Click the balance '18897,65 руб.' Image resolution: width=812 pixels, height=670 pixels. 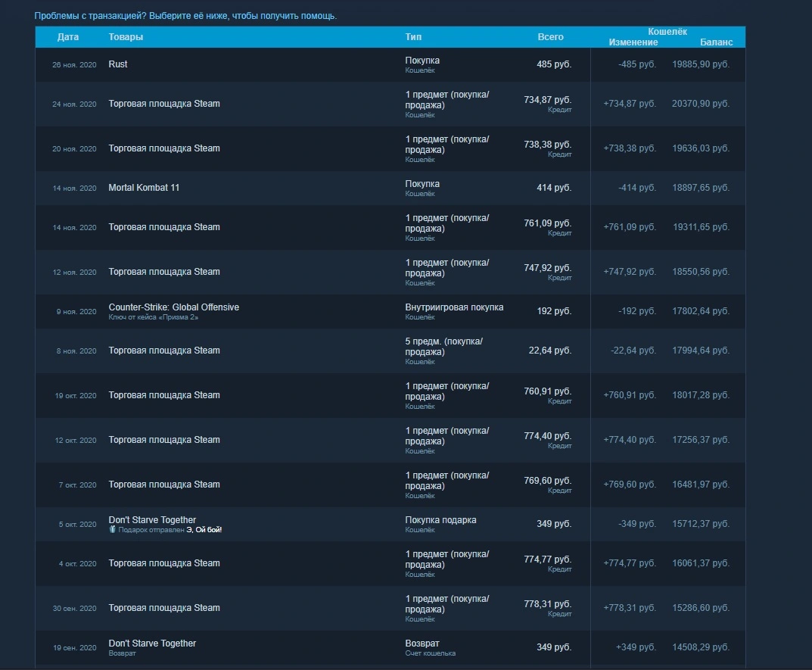click(701, 188)
